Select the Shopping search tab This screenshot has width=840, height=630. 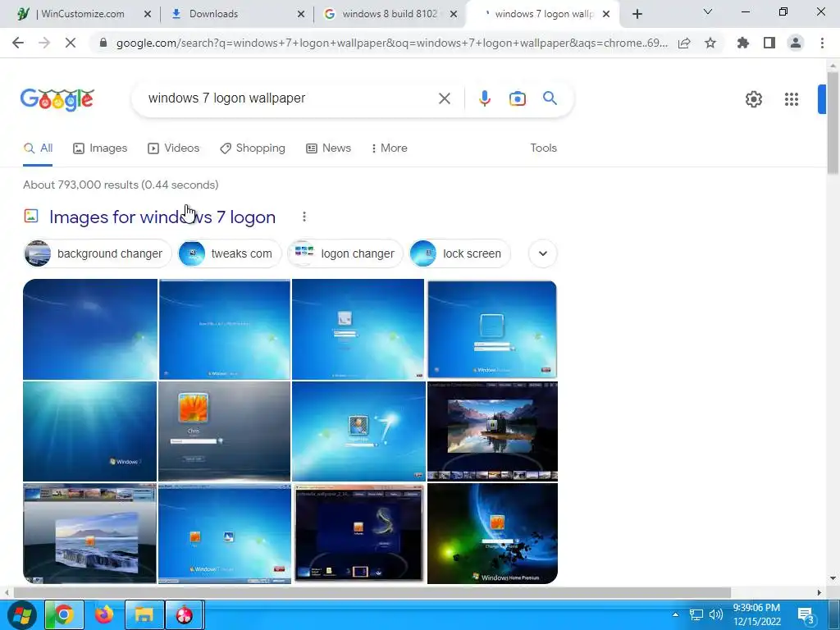click(x=253, y=148)
